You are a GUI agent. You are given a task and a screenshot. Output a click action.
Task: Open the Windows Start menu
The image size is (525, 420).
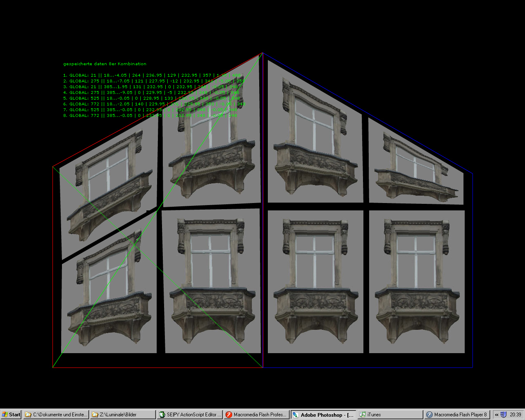coord(11,415)
